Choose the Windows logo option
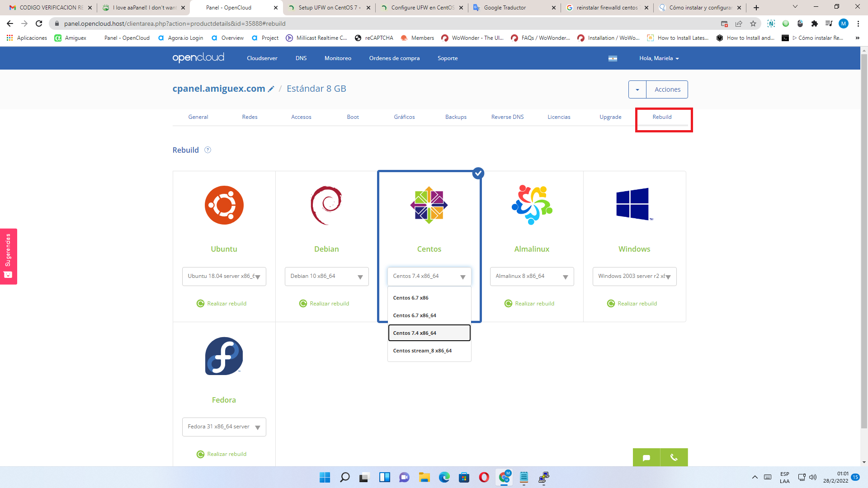The width and height of the screenshot is (868, 488). [634, 204]
